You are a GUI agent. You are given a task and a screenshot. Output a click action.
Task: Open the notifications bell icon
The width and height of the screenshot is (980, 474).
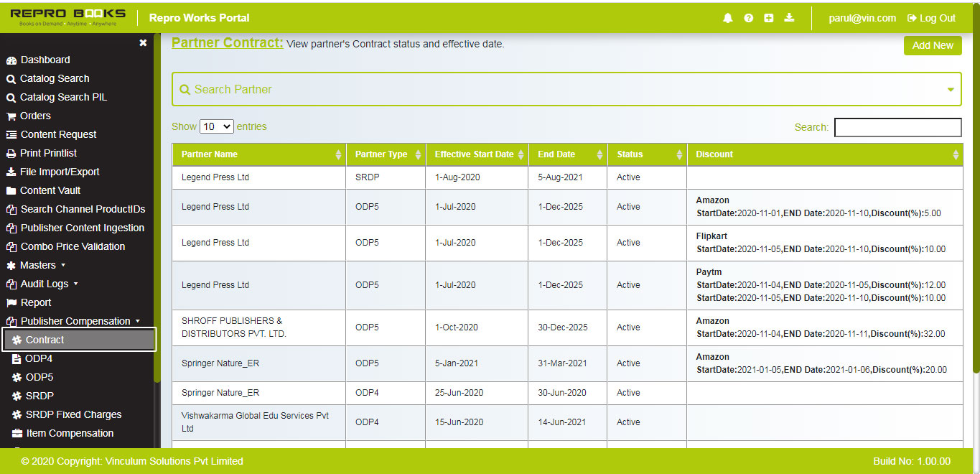(727, 18)
